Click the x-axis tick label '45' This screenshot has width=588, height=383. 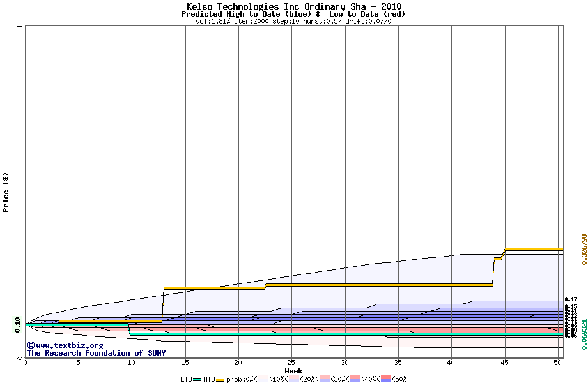[505, 363]
